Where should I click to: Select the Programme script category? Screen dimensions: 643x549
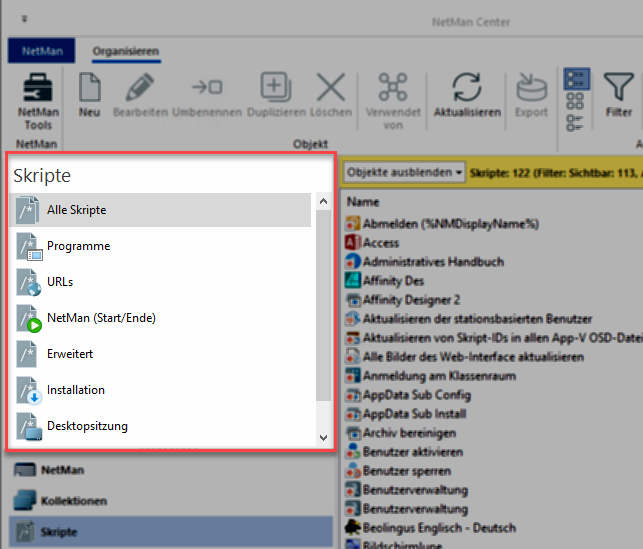pyautogui.click(x=78, y=246)
